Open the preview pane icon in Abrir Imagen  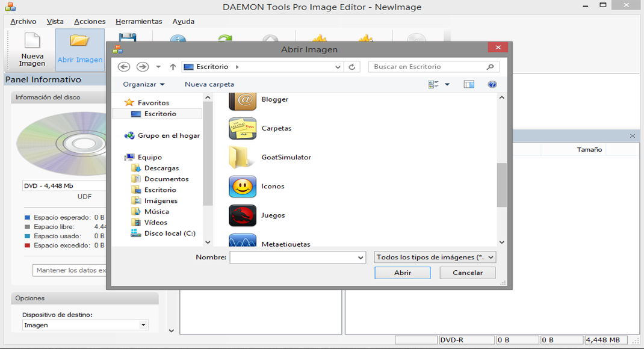[468, 84]
